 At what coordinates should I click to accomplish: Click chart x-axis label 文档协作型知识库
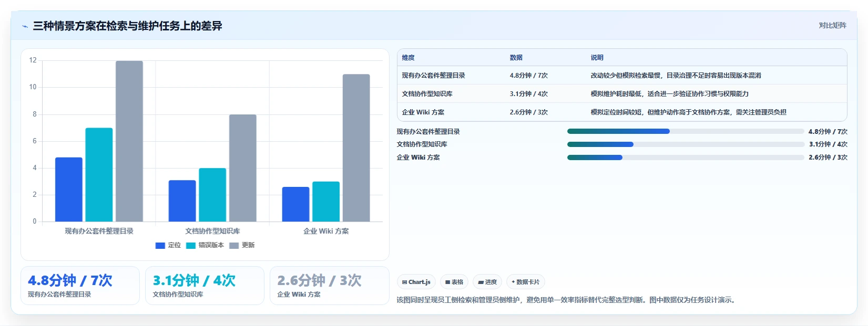212,231
